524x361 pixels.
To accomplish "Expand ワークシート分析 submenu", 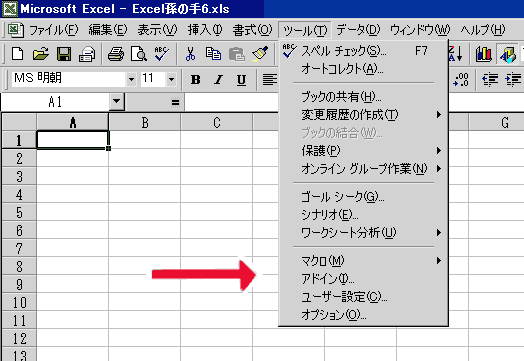I will tap(439, 232).
